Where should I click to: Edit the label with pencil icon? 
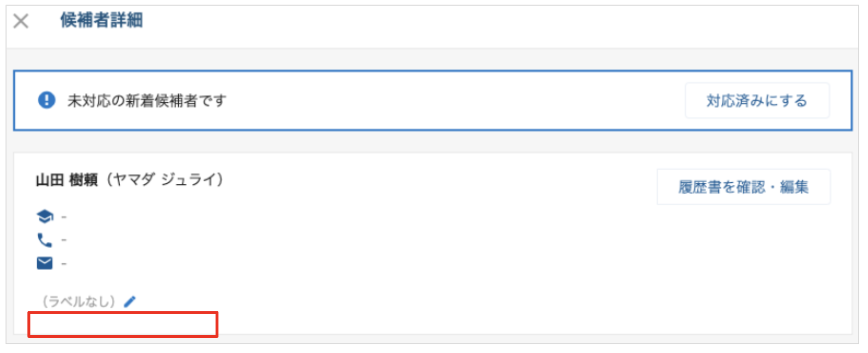(x=130, y=302)
